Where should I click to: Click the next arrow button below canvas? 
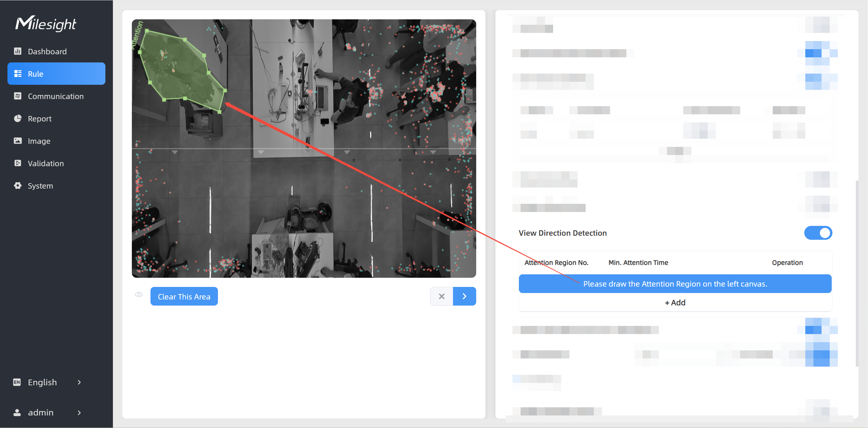coord(465,296)
